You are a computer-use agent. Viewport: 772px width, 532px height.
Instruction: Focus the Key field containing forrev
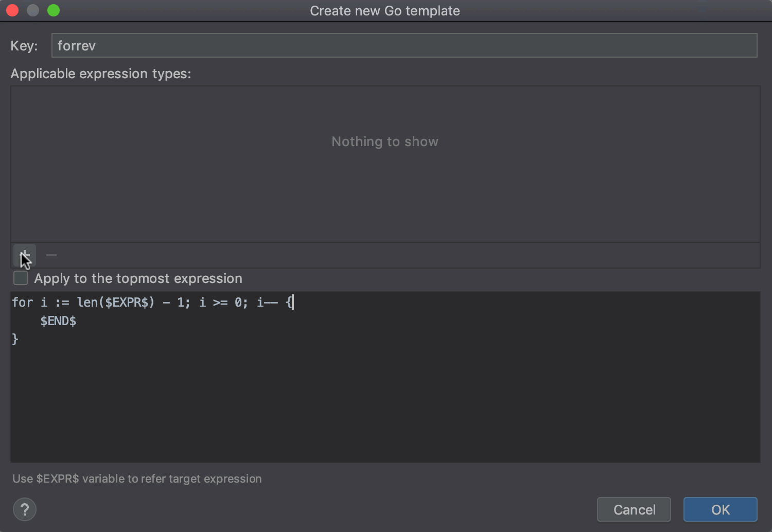pos(404,45)
